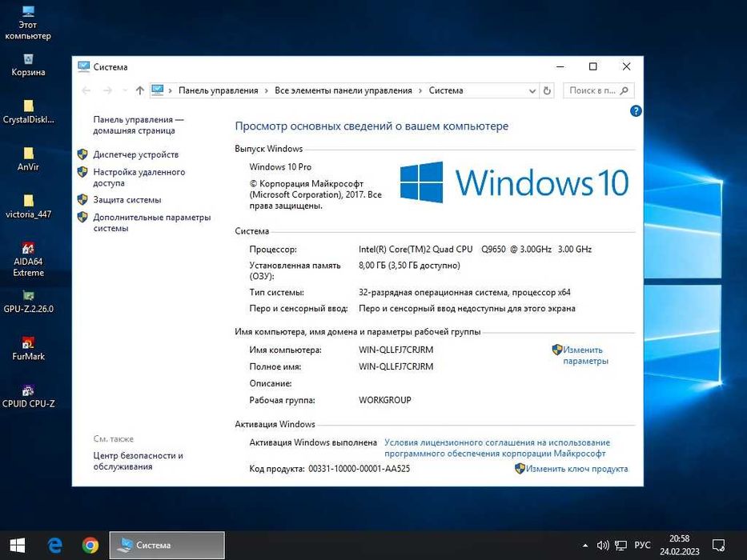Launch AIDA64 Extreme from desktop
The height and width of the screenshot is (560, 747).
coord(28,259)
